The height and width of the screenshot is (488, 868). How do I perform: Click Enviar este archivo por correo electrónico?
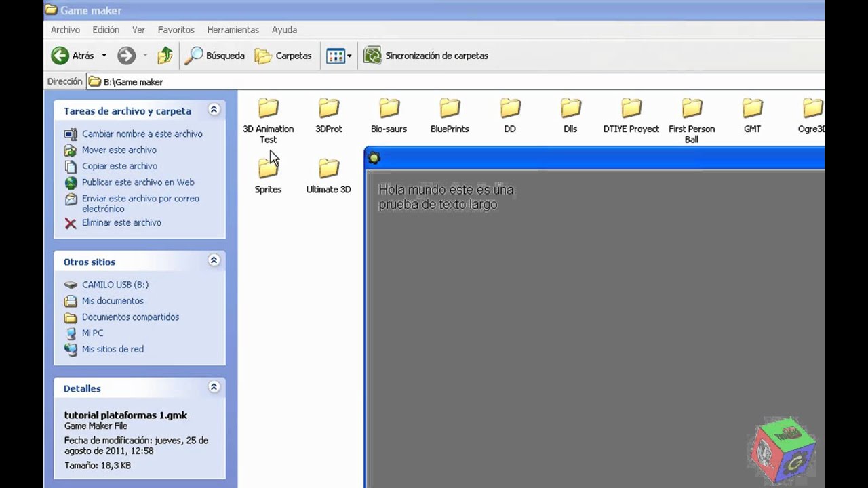point(140,203)
